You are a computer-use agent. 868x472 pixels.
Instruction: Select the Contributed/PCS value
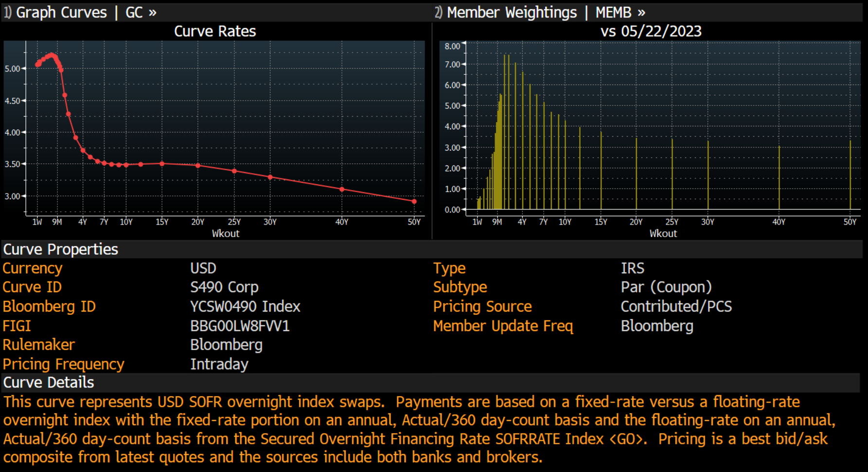pos(676,307)
